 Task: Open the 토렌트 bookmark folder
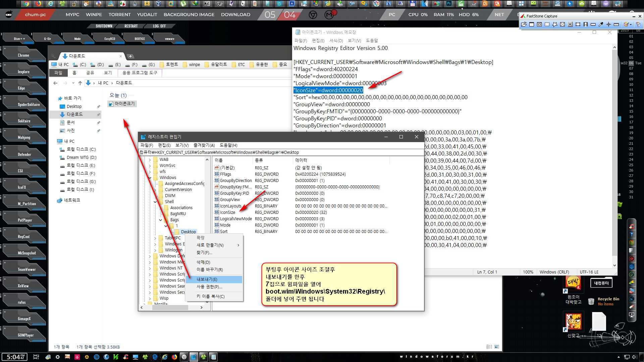(169, 65)
